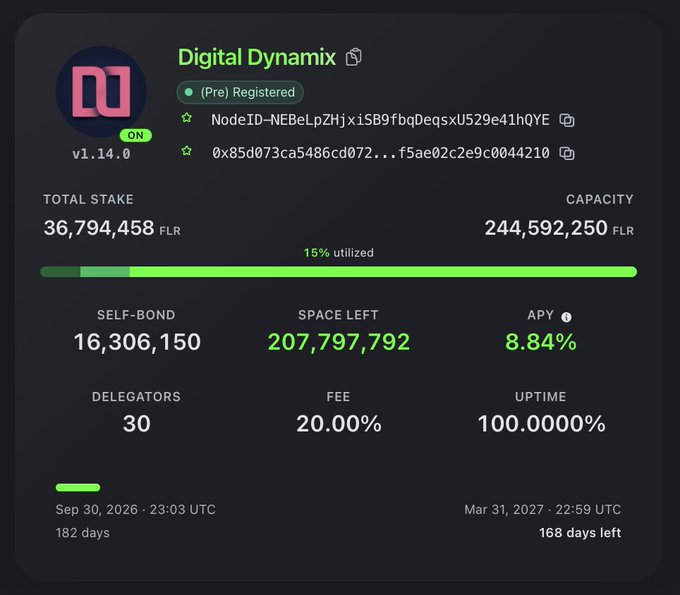Copy the 0x85d073 address with copy icon
Viewport: 680px width, 595px height.
pos(567,153)
